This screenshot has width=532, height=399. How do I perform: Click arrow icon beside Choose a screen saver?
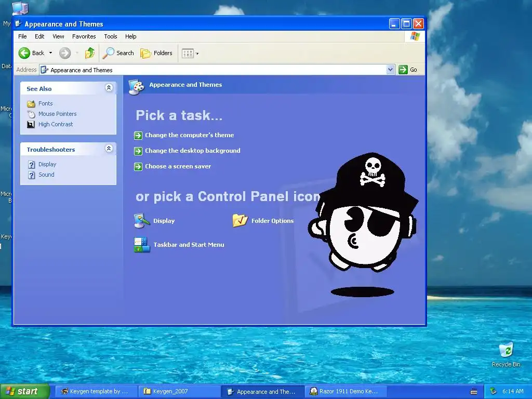pyautogui.click(x=138, y=167)
